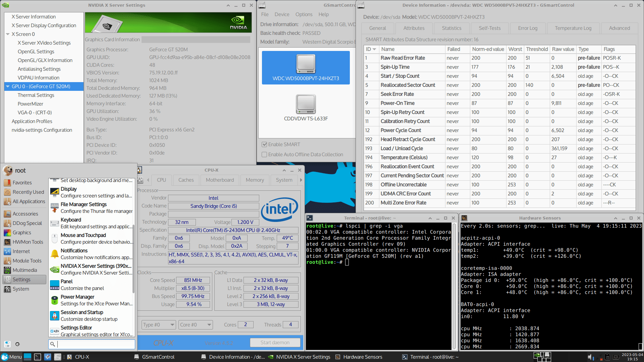Launch Settings Editor entry

tap(91, 331)
